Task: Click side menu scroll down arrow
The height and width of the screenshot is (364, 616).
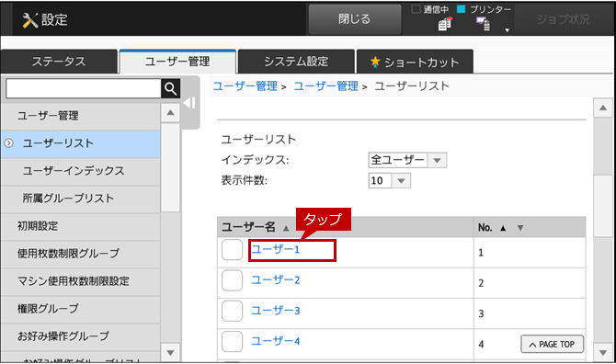Action: (170, 352)
